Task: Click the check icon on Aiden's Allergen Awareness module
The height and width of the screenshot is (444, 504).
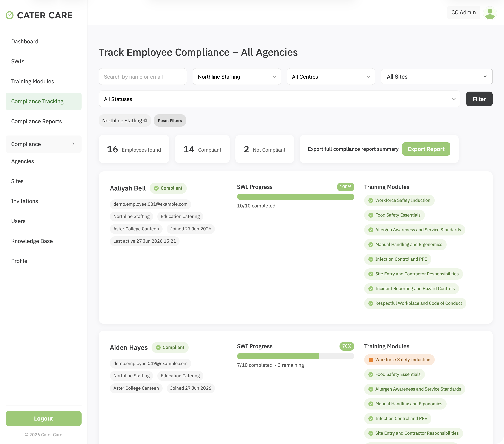Action: [371, 389]
